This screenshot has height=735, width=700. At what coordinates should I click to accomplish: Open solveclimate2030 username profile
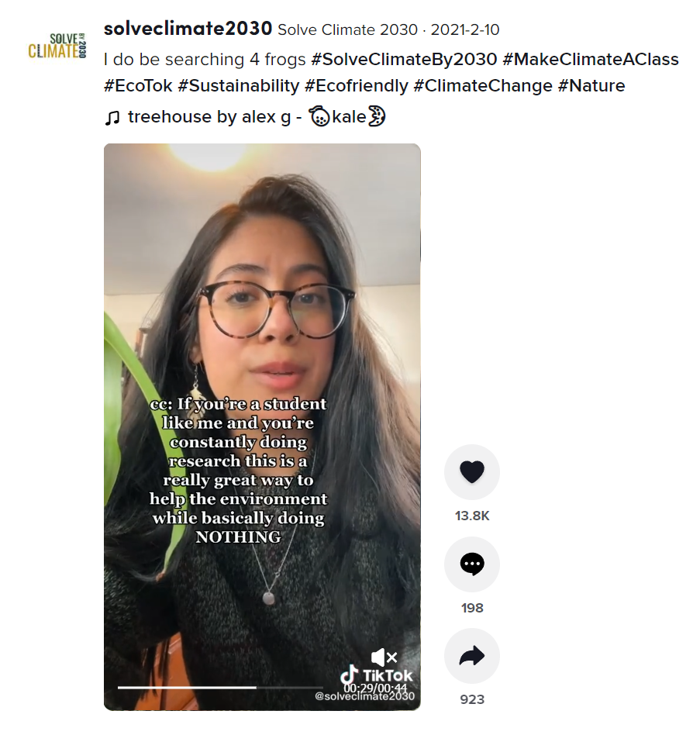pyautogui.click(x=188, y=29)
